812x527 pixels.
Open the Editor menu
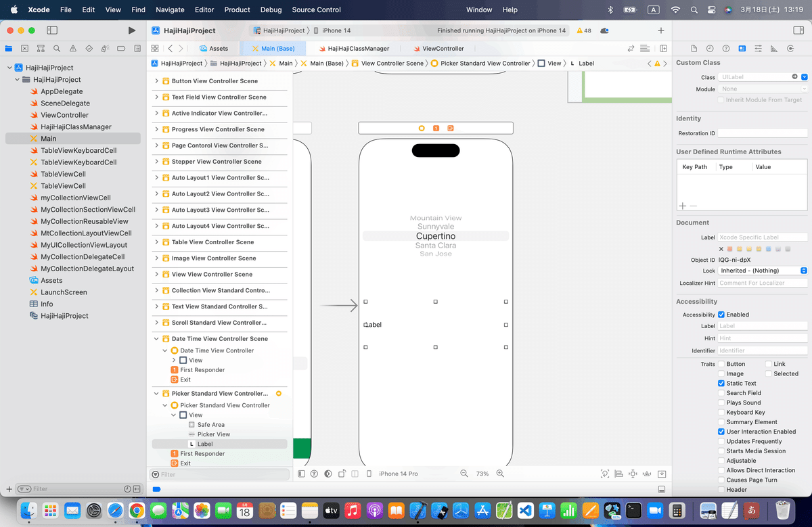204,9
